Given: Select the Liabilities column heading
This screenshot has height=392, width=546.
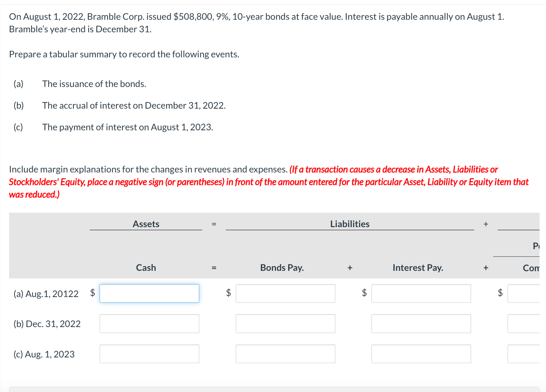Looking at the screenshot, I should 349,224.
